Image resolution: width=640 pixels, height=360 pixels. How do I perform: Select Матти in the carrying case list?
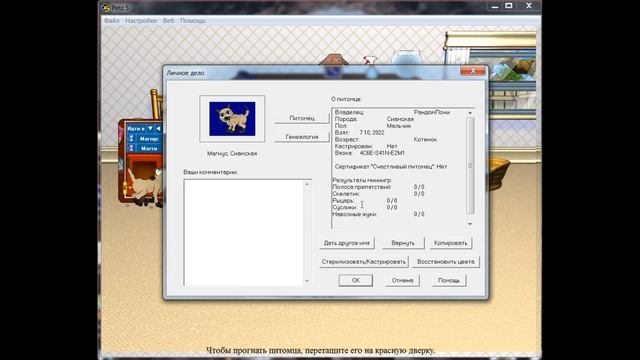point(149,149)
